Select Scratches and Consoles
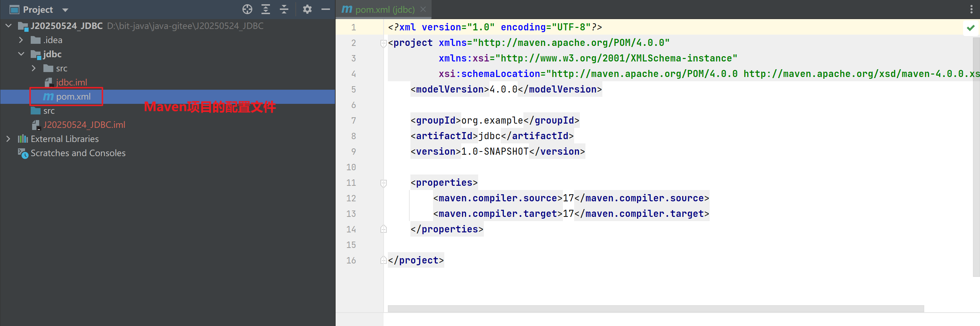Screen dimensions: 980x326 pos(78,153)
